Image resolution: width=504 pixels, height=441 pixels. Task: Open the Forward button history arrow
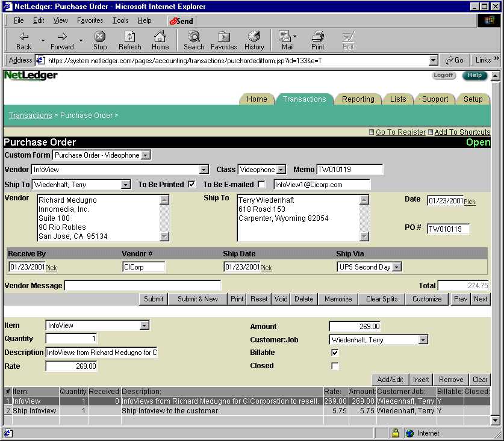click(x=81, y=40)
